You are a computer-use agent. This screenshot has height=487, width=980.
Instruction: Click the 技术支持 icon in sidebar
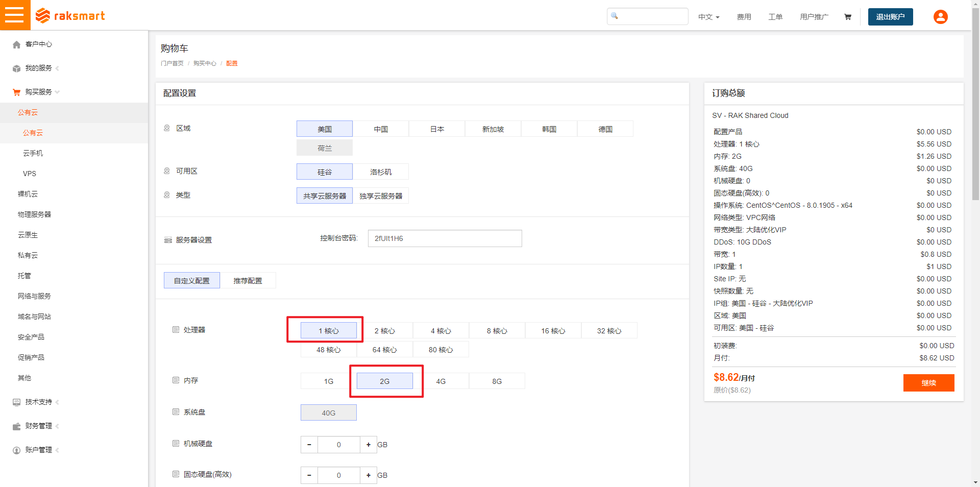[x=17, y=402]
